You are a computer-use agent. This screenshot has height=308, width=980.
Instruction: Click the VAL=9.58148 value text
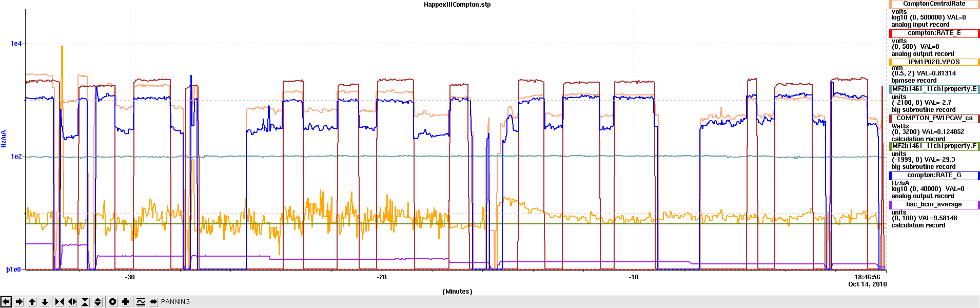937,218
